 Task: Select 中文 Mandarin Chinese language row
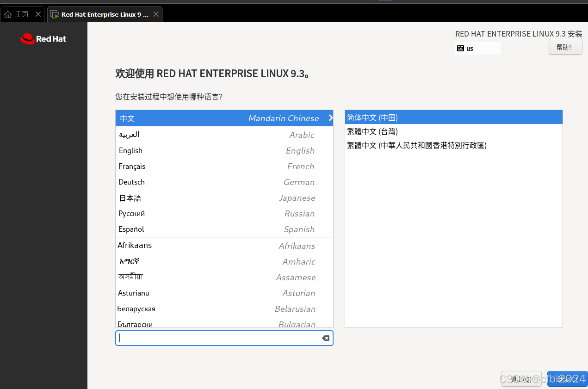click(224, 118)
